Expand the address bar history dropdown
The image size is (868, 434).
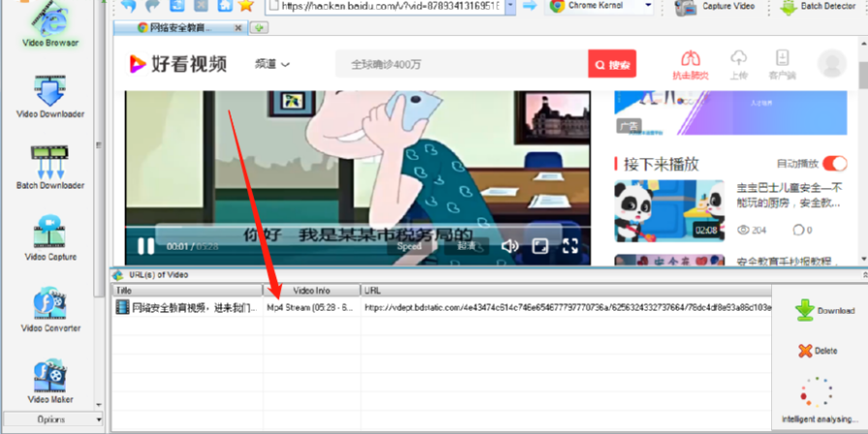(x=511, y=6)
